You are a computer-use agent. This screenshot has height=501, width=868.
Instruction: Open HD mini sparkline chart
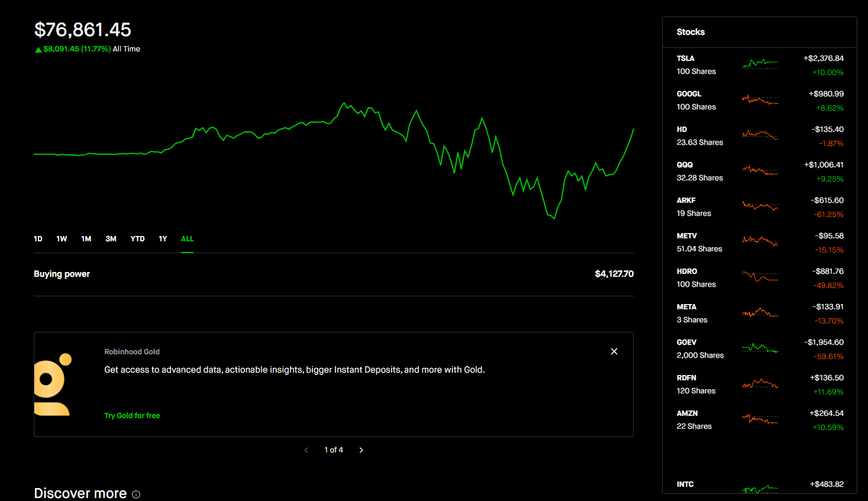760,135
